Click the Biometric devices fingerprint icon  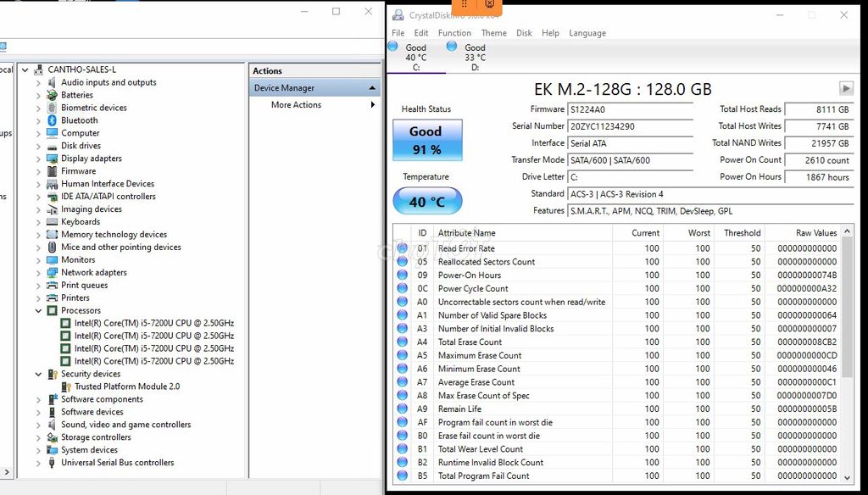pyautogui.click(x=52, y=108)
